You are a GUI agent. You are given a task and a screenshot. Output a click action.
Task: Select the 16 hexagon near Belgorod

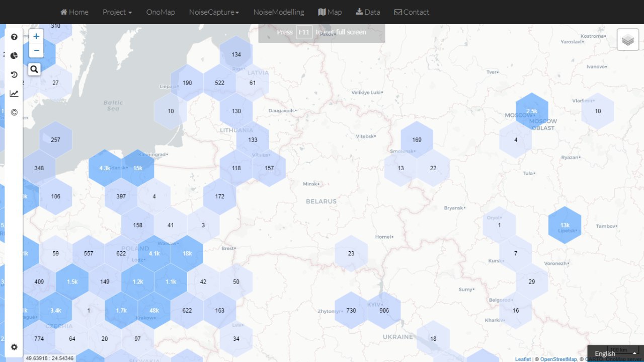point(516,311)
